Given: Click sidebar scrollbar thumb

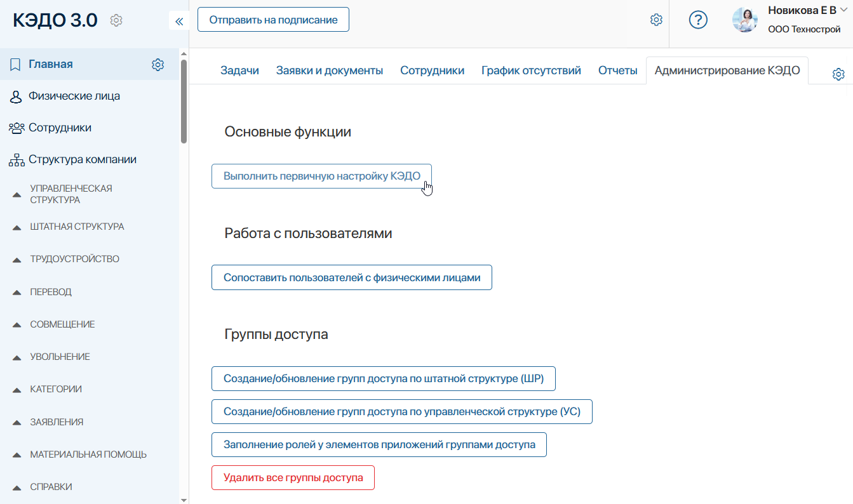Looking at the screenshot, I should pos(184,102).
